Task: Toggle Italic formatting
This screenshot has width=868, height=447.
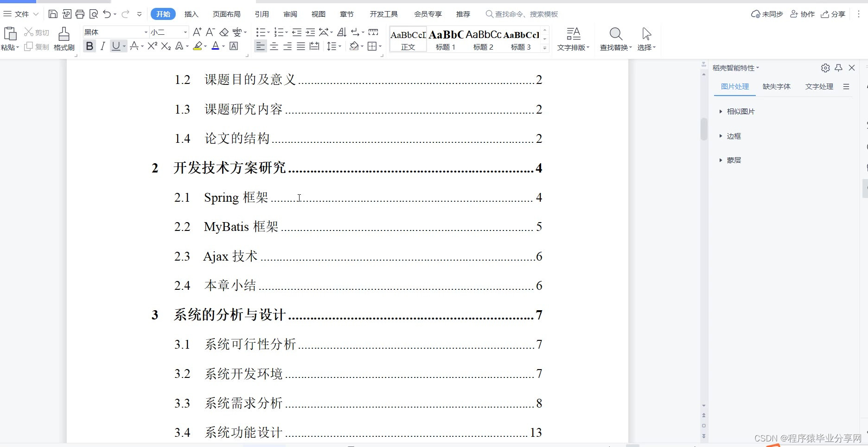Action: (x=102, y=46)
